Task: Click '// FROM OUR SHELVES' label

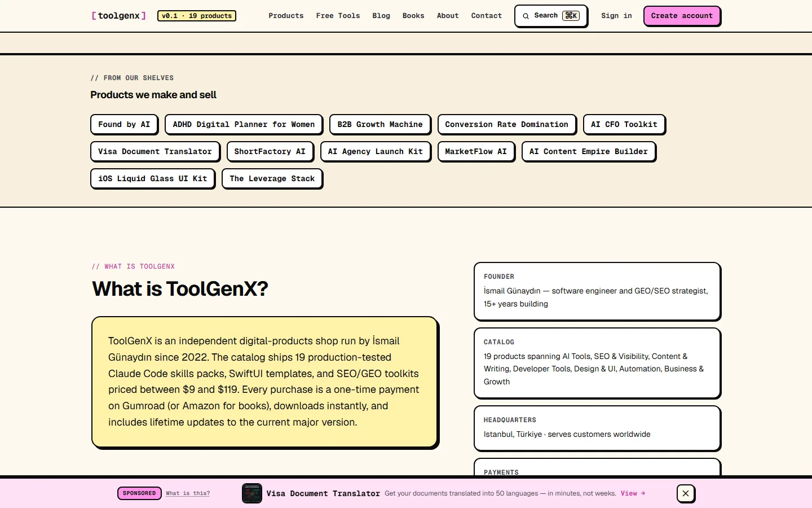Action: 132,78
